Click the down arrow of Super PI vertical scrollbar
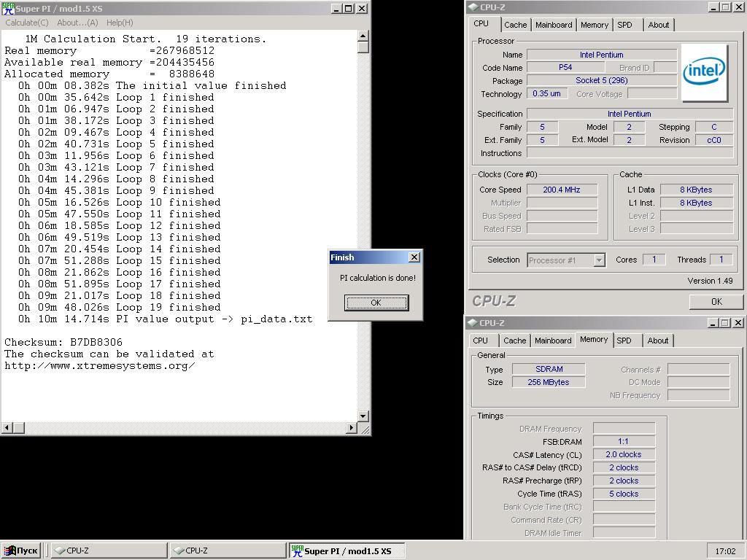Image resolution: width=747 pixels, height=560 pixels. coord(363,416)
